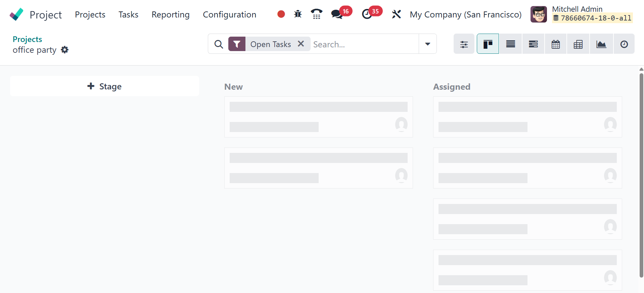Open the Calendar view

[556, 44]
